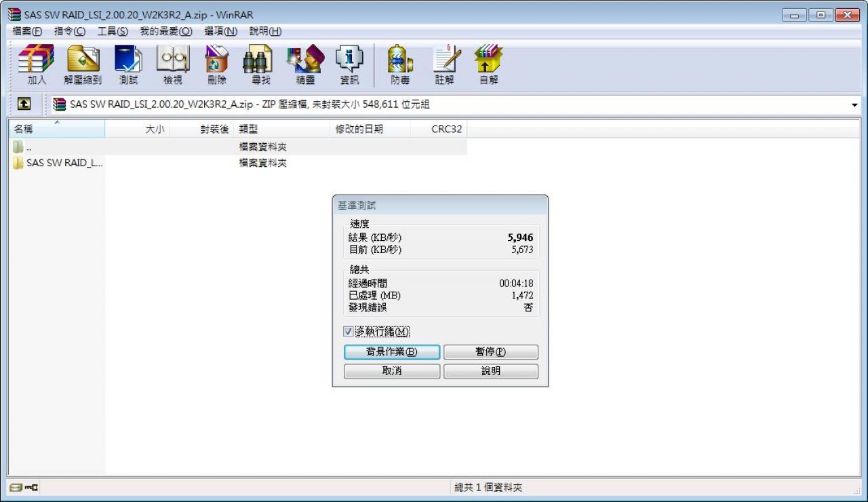
Task: Click the WinRAR title bar app icon
Action: click(14, 14)
